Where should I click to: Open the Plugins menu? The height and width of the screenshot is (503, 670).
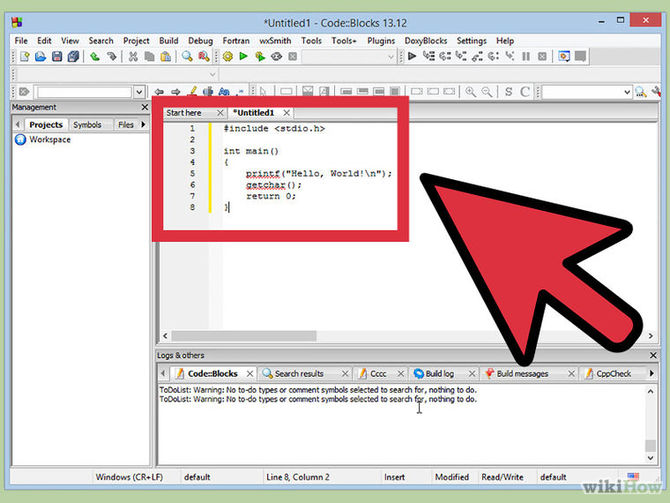(x=381, y=41)
